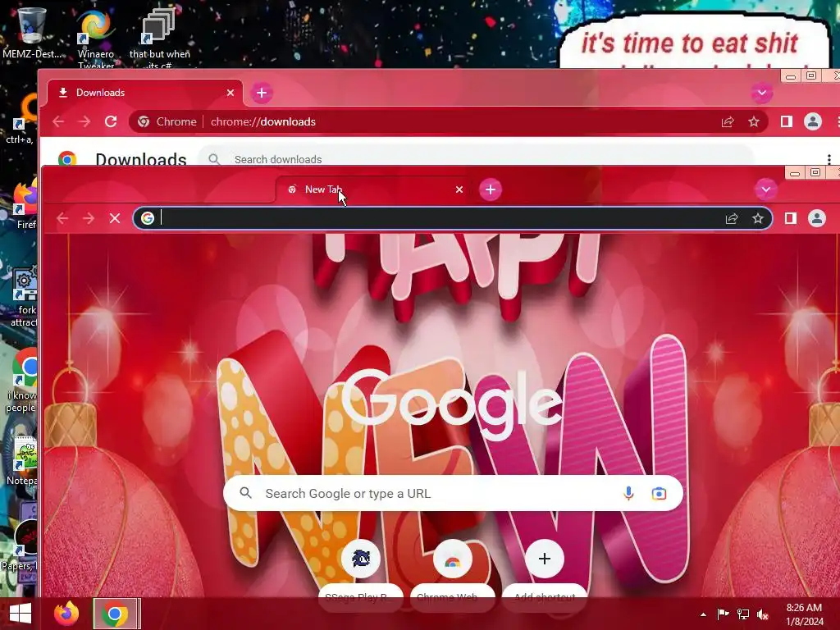Click the muted volume tray icon

point(763,614)
